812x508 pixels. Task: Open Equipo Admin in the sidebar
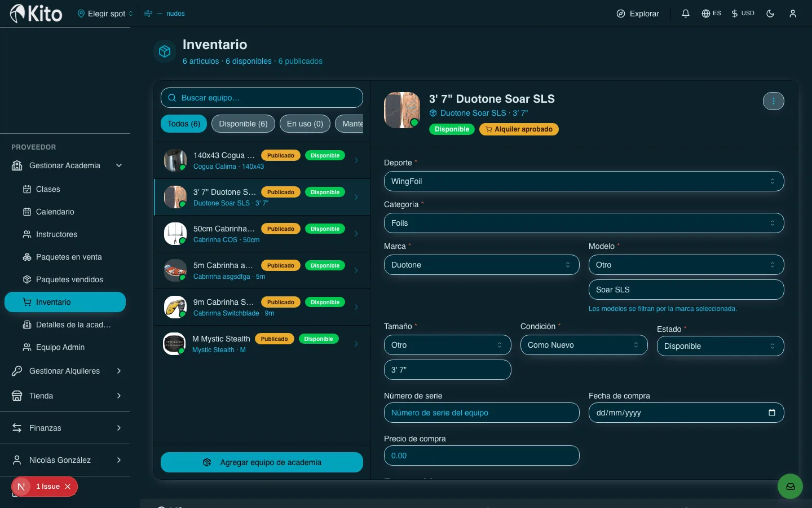(60, 347)
